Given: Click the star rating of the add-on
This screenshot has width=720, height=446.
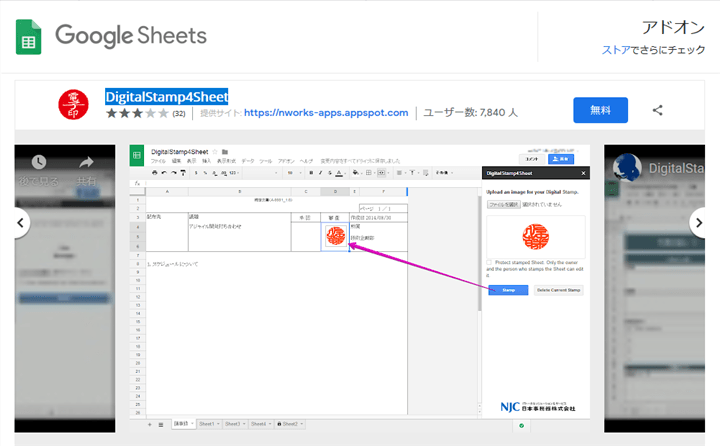Looking at the screenshot, I should [137, 113].
